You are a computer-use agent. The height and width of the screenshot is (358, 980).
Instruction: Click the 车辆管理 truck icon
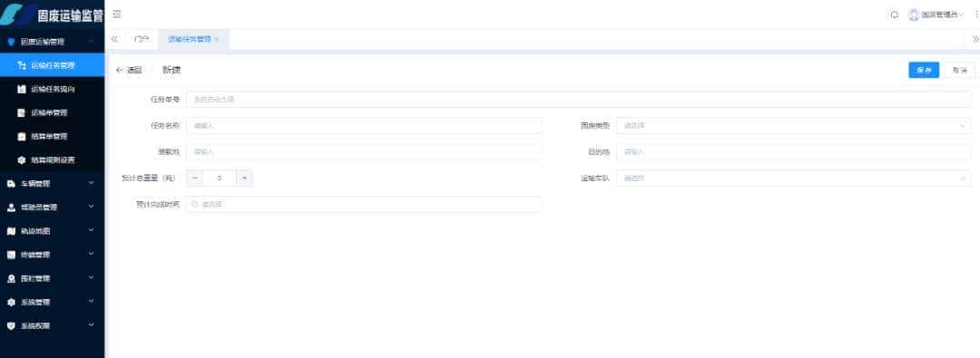11,184
